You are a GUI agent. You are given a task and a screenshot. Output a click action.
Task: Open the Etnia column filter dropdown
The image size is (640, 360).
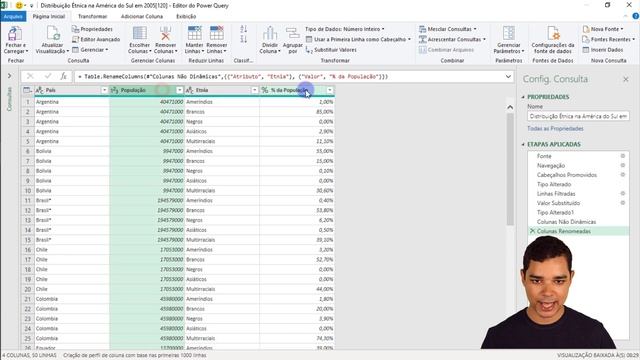tap(254, 90)
